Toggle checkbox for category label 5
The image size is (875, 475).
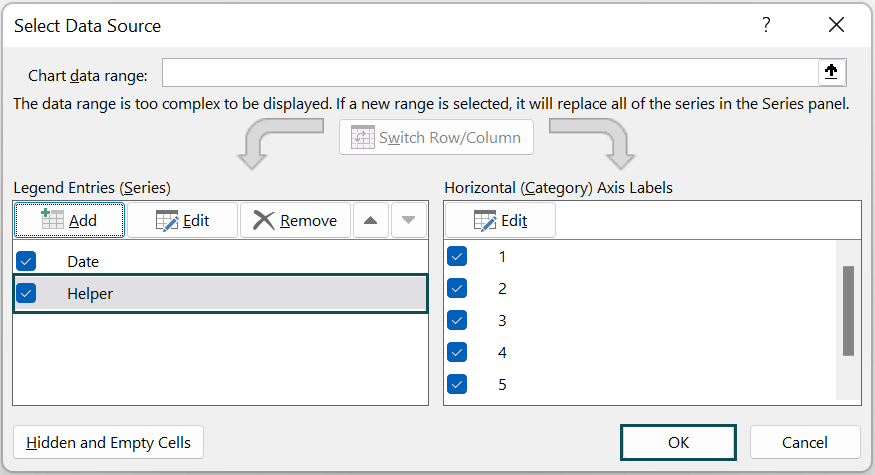pos(457,383)
